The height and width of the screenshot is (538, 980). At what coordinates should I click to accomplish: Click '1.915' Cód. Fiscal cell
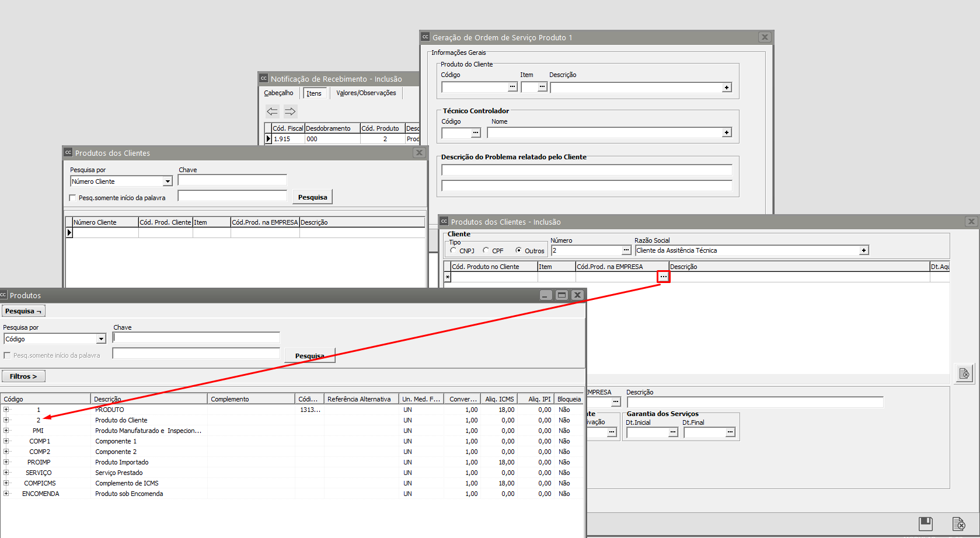coord(288,139)
